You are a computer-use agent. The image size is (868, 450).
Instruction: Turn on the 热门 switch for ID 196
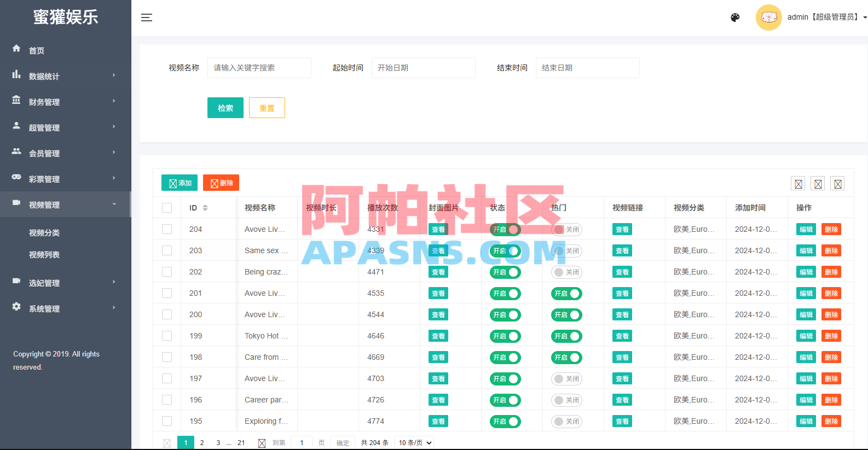[x=566, y=400]
